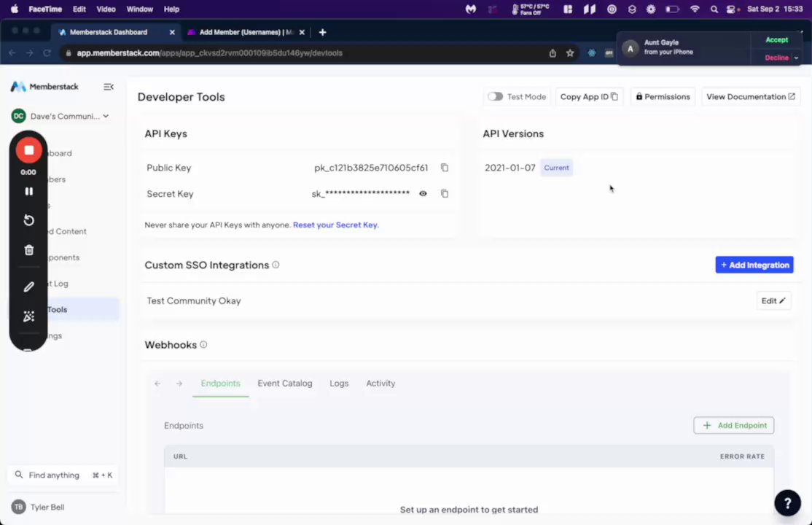Open the Activity tab
The width and height of the screenshot is (812, 525).
pos(380,384)
